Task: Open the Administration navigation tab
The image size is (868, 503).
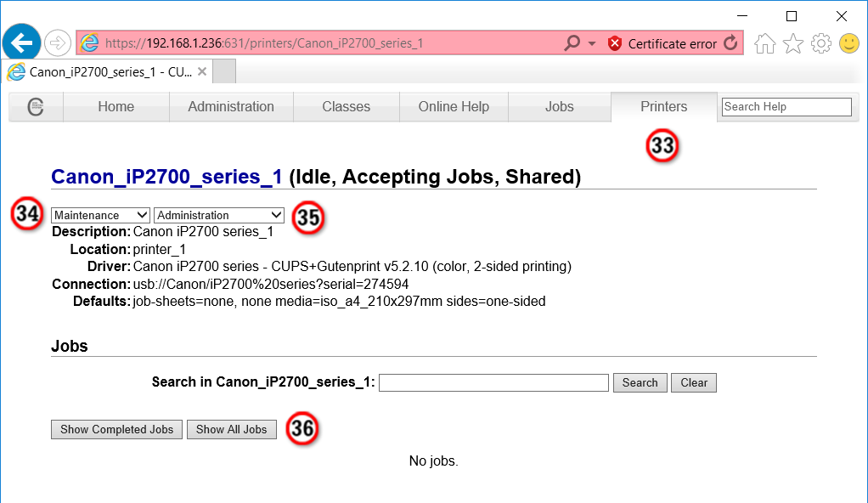Action: pos(231,106)
